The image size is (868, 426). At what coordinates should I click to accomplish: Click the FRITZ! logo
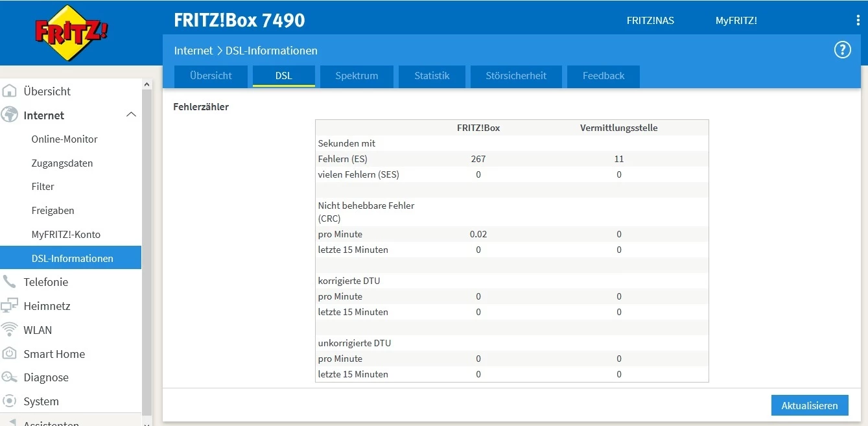pyautogui.click(x=71, y=32)
